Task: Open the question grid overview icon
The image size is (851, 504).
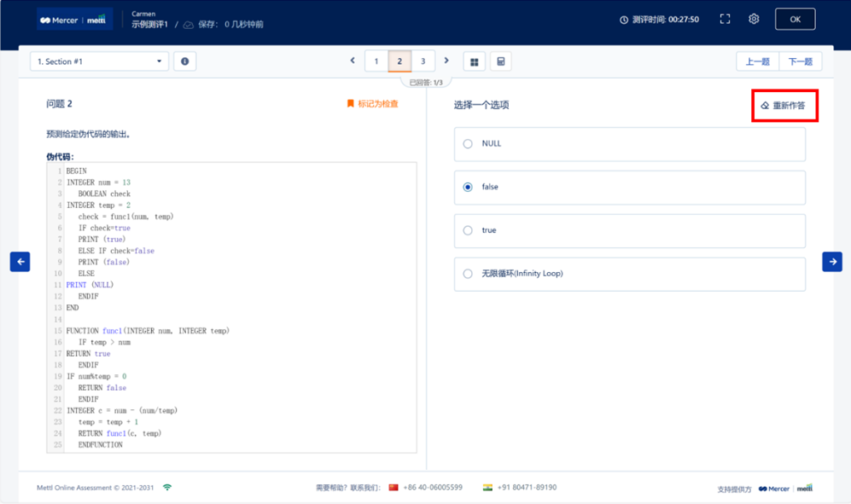Action: [x=474, y=61]
